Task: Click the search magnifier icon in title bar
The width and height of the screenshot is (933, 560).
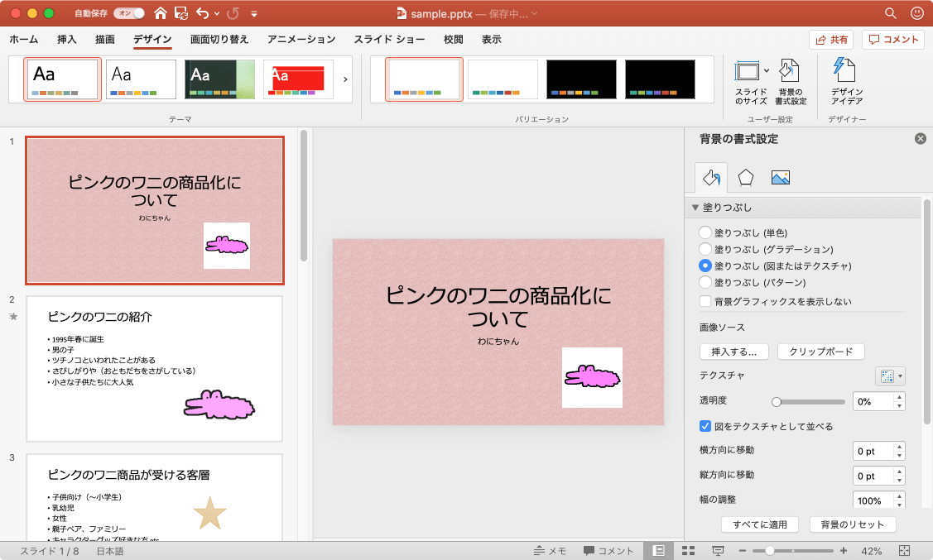Action: (890, 13)
